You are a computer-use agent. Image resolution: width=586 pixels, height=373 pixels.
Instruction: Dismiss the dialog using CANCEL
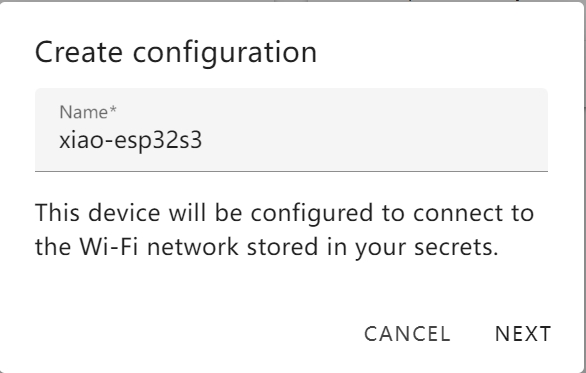(407, 333)
